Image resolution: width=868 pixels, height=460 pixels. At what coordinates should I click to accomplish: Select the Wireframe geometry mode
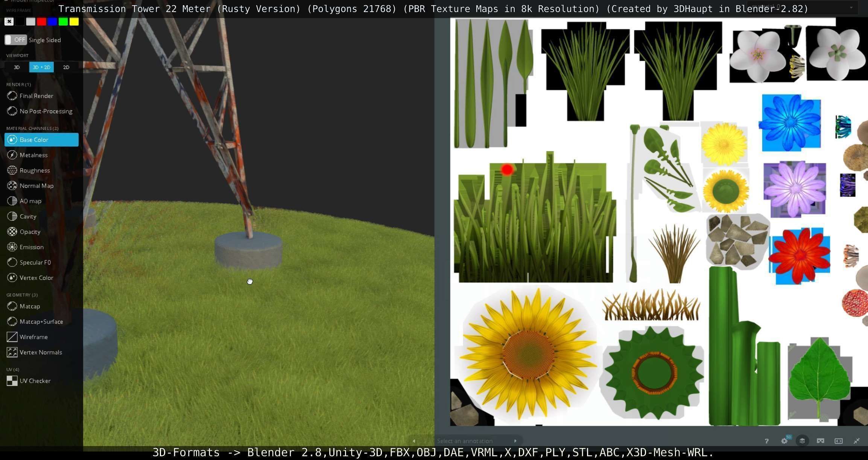(x=33, y=337)
